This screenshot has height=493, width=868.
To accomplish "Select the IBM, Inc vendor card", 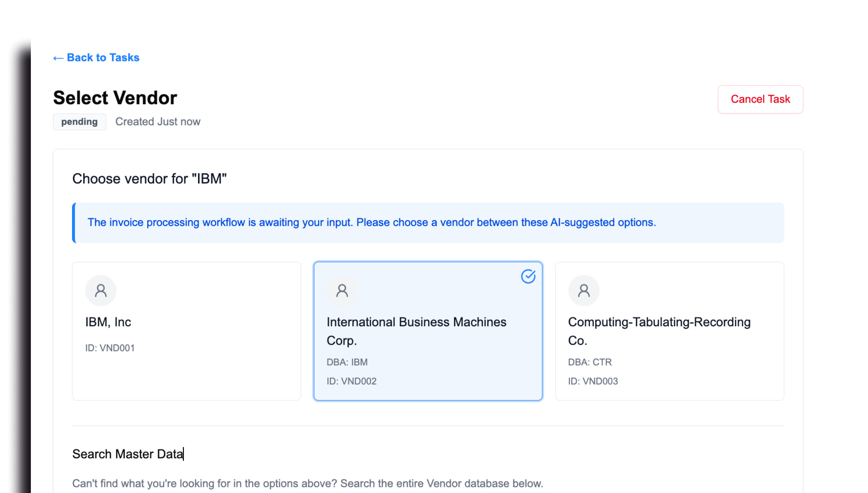I will [x=186, y=331].
